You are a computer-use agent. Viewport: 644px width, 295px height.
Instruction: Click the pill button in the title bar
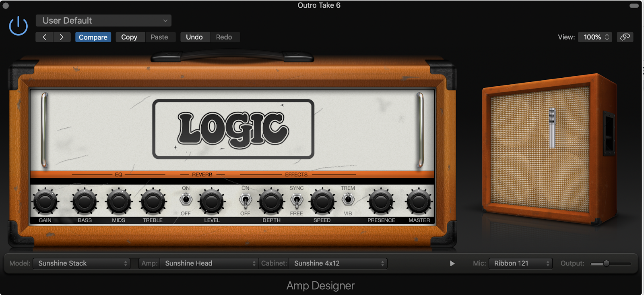[634, 6]
